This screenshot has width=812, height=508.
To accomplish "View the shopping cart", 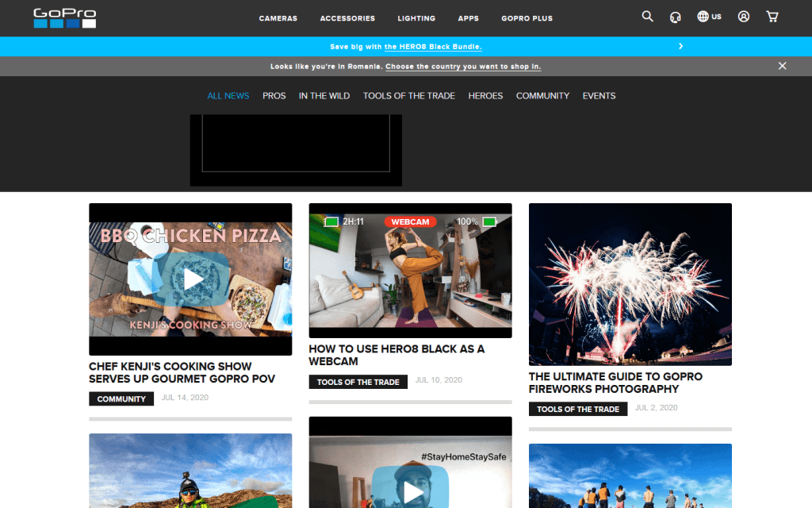I will (772, 17).
